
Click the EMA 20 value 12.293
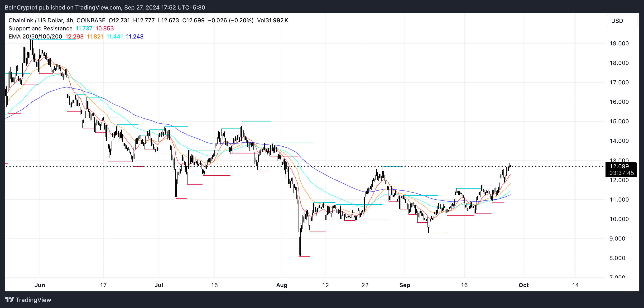74,37
